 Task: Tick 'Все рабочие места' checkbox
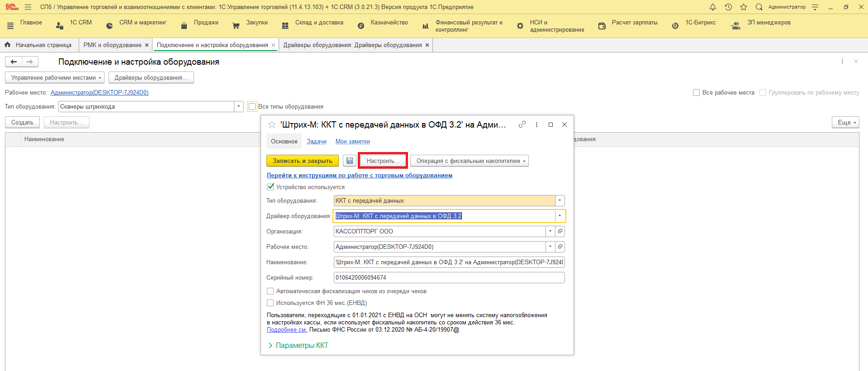coord(696,93)
